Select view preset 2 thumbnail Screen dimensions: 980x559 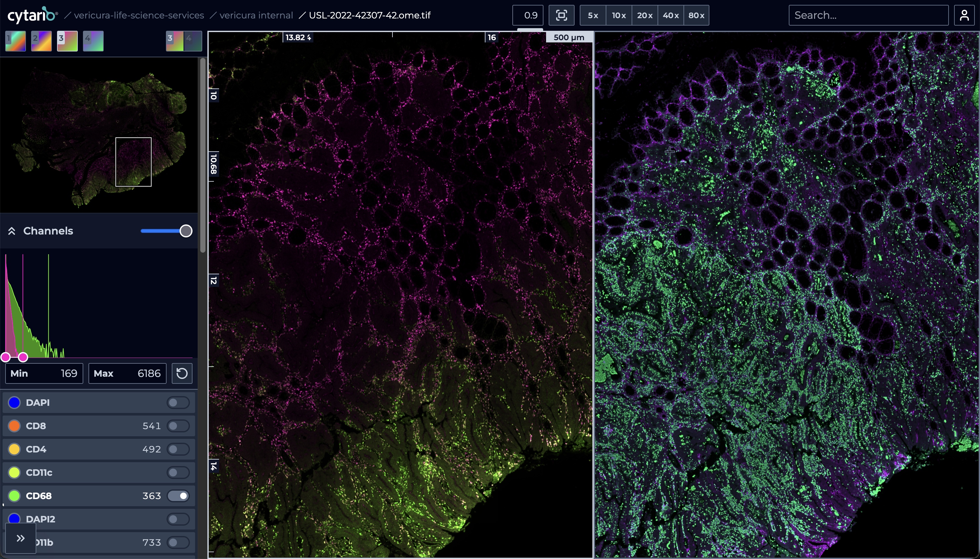pyautogui.click(x=41, y=41)
